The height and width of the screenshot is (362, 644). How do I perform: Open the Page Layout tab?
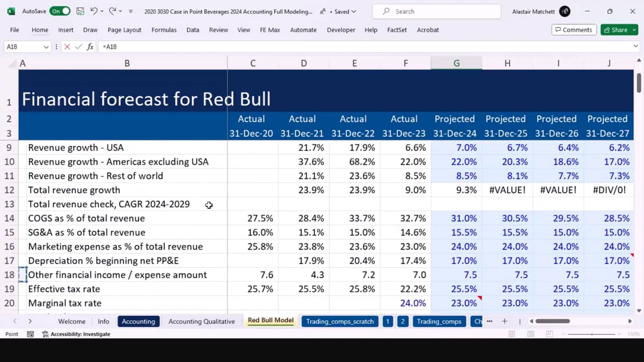point(125,30)
